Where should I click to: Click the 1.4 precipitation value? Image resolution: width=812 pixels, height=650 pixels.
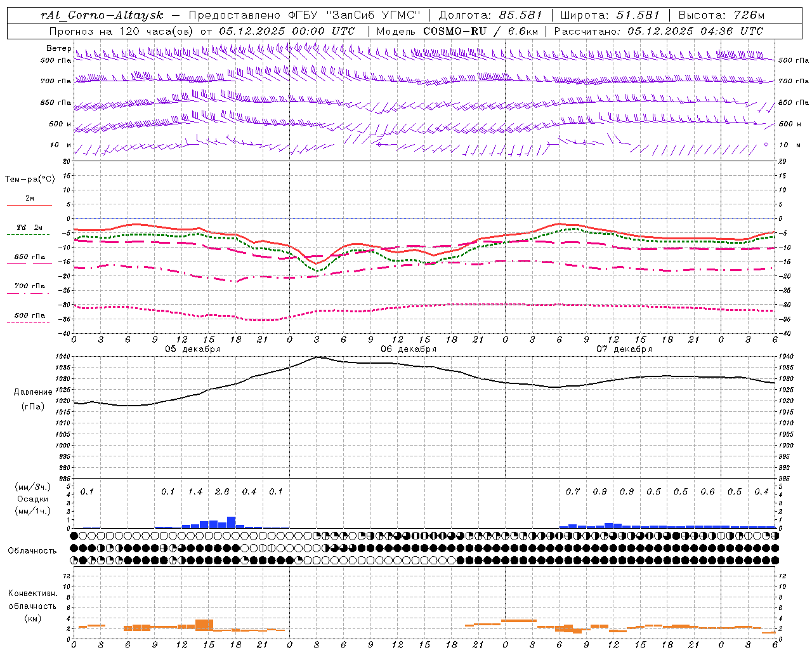point(195,492)
